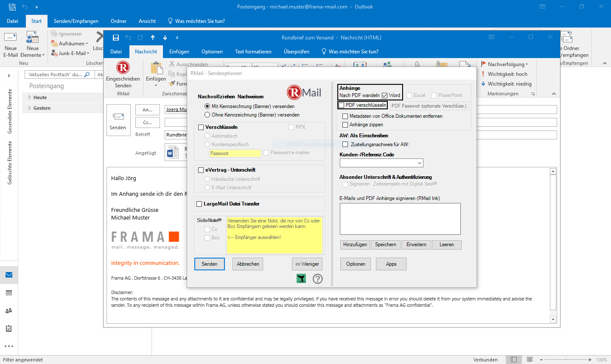Screen dimensions: 611x364
Task: Open Tasks view in navigation bar
Action: click(x=9, y=328)
